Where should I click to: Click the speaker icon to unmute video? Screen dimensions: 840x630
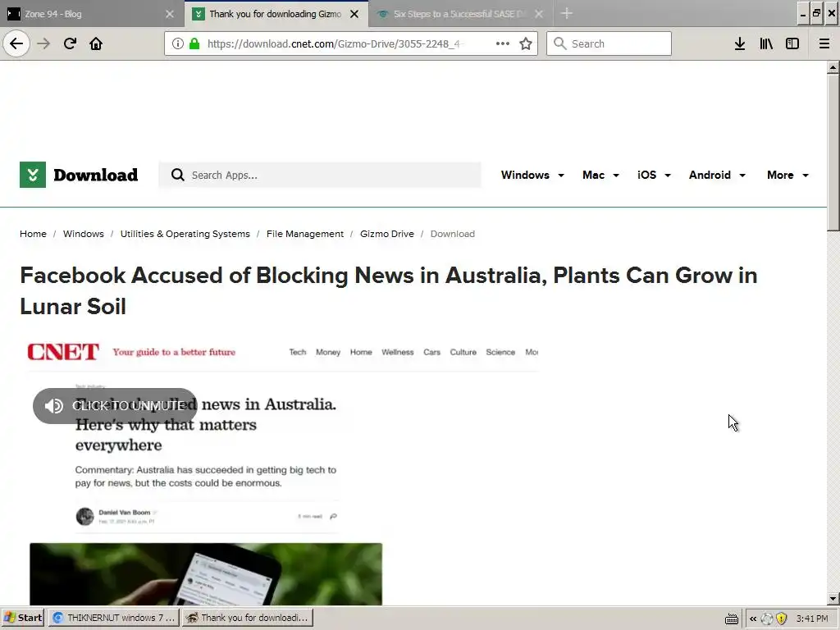click(x=54, y=406)
